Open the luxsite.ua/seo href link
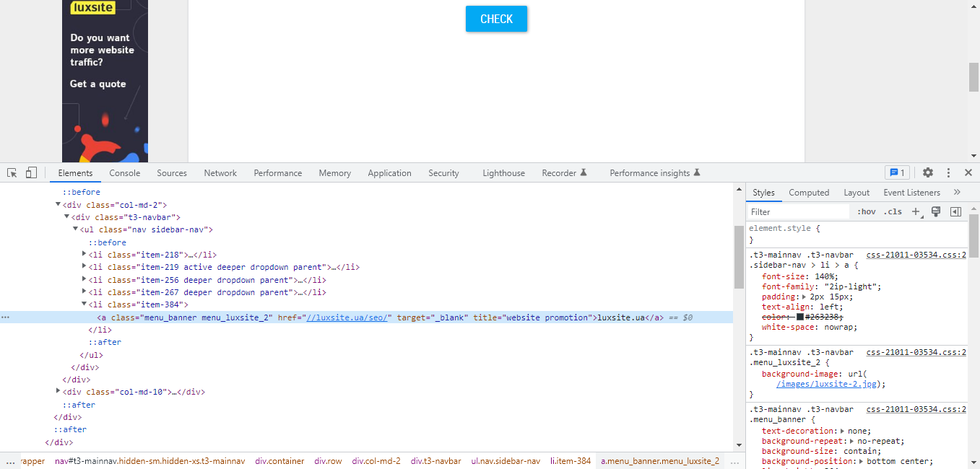 (x=346, y=317)
